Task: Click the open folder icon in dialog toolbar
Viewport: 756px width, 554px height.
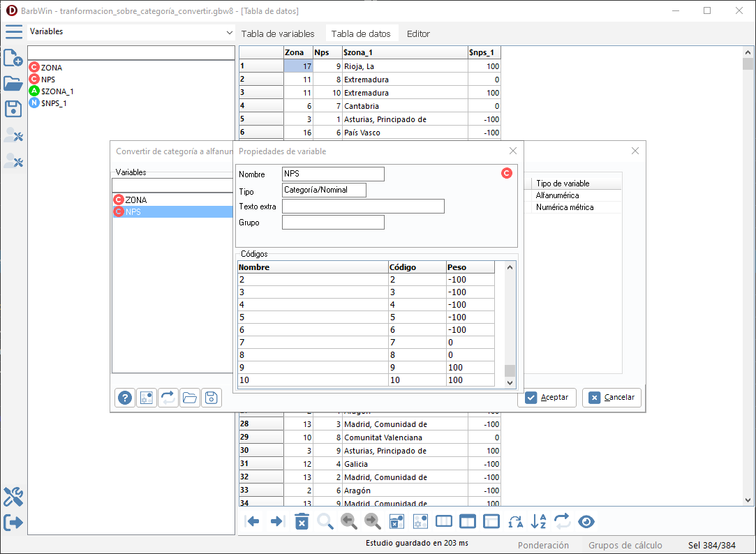Action: pyautogui.click(x=189, y=398)
